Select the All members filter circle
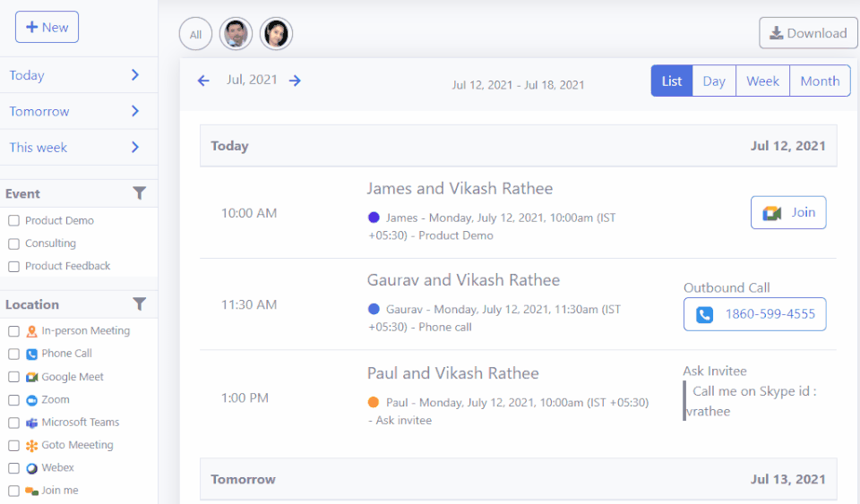The width and height of the screenshot is (860, 504). pyautogui.click(x=195, y=35)
